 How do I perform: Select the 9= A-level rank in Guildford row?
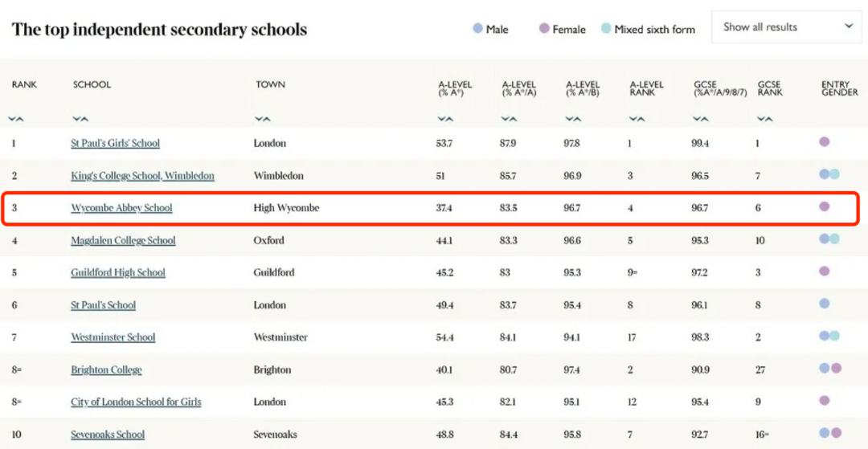pyautogui.click(x=633, y=272)
